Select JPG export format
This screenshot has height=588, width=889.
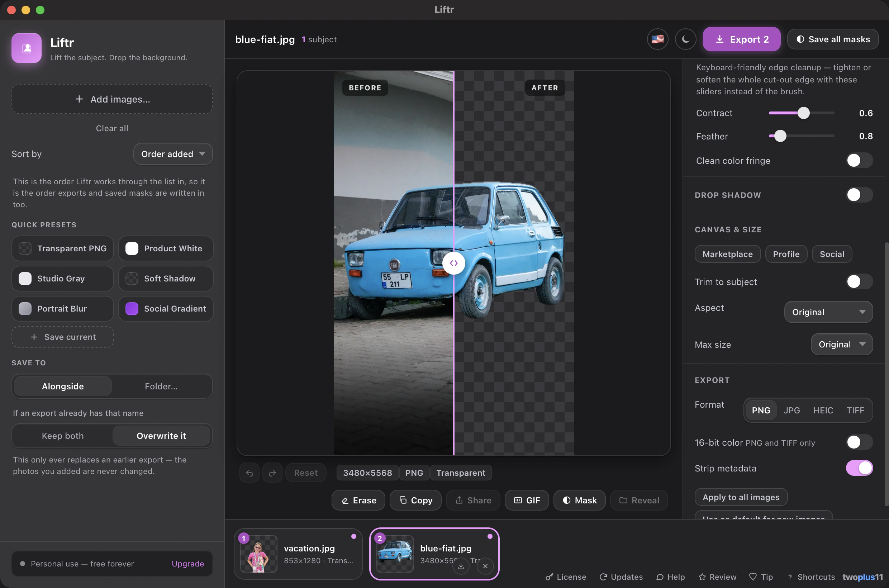point(791,410)
